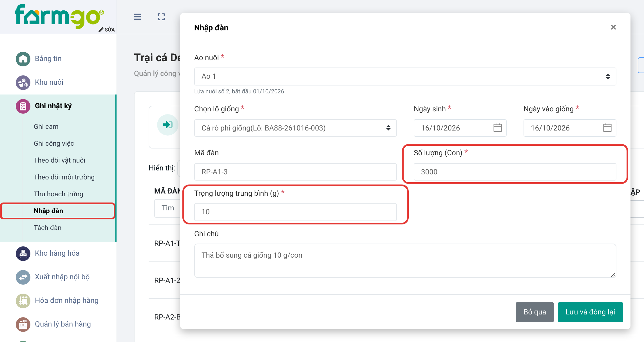Click the Bỏ qua button

pos(535,312)
